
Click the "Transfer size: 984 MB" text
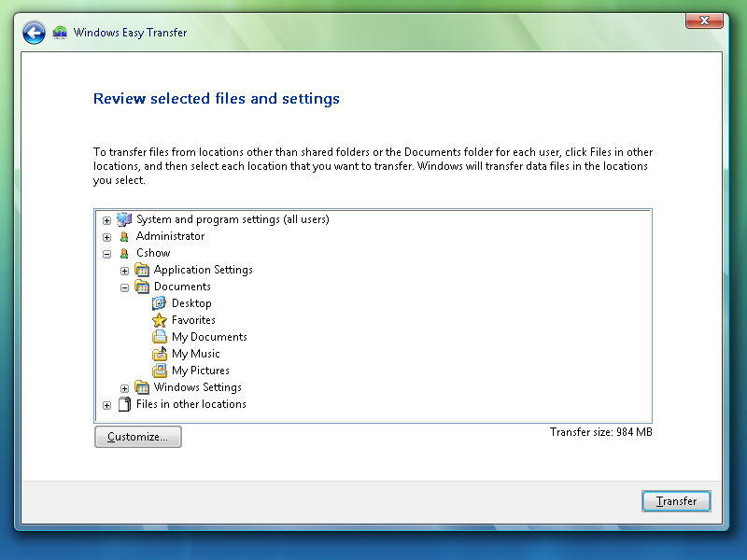[x=600, y=432]
